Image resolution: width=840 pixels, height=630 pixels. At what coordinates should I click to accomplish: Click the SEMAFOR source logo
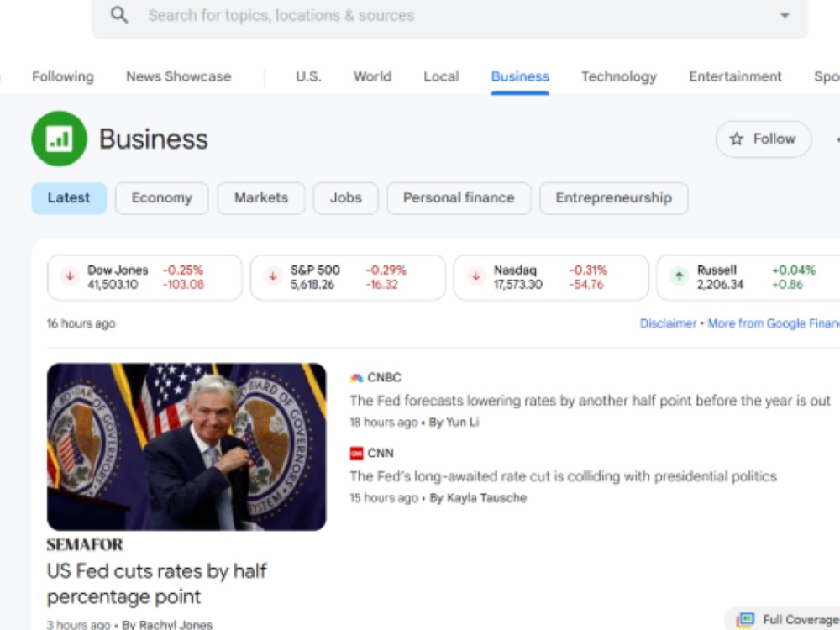85,545
